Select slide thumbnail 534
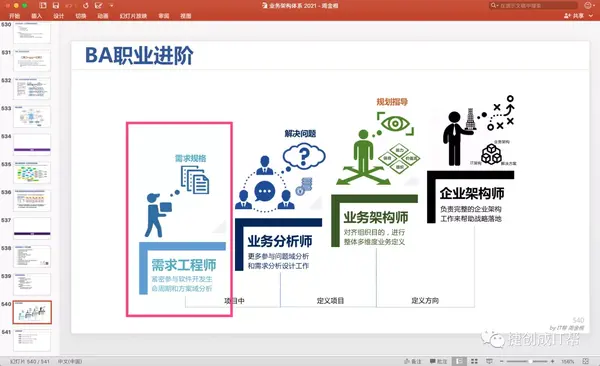The image size is (600, 366). (x=32, y=144)
